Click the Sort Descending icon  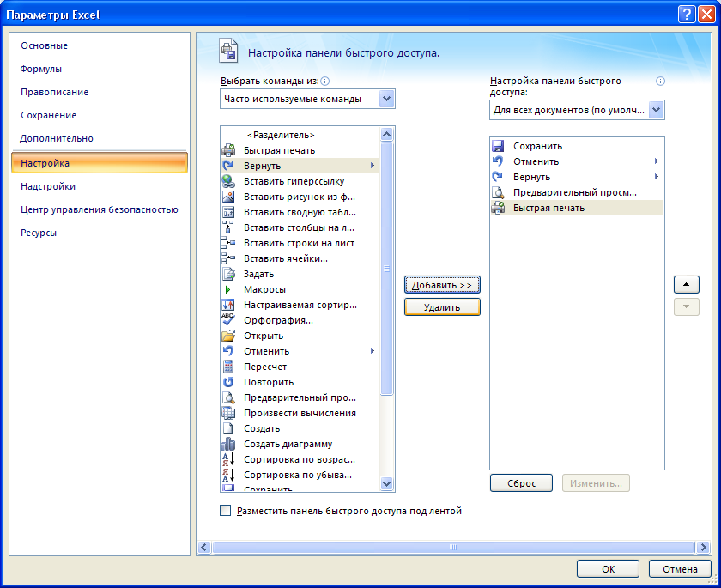(x=228, y=475)
